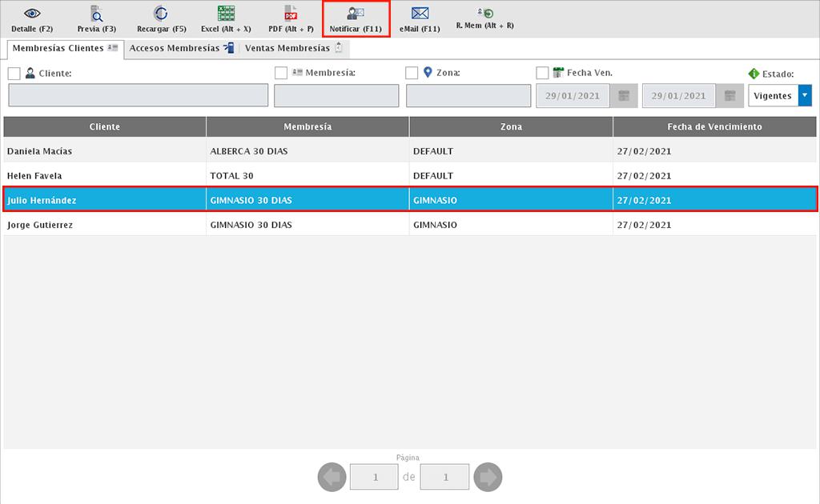Toggle the Zona filter checkbox
This screenshot has height=504, width=820.
coord(412,74)
